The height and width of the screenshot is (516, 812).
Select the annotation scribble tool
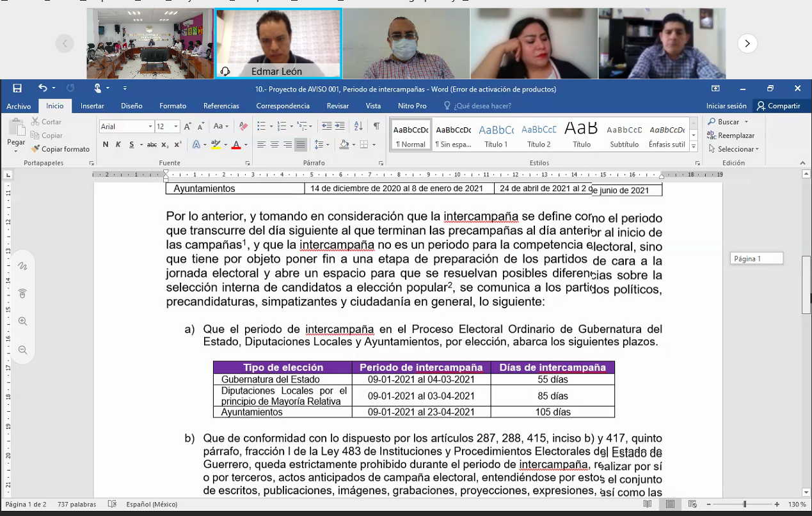click(x=23, y=266)
